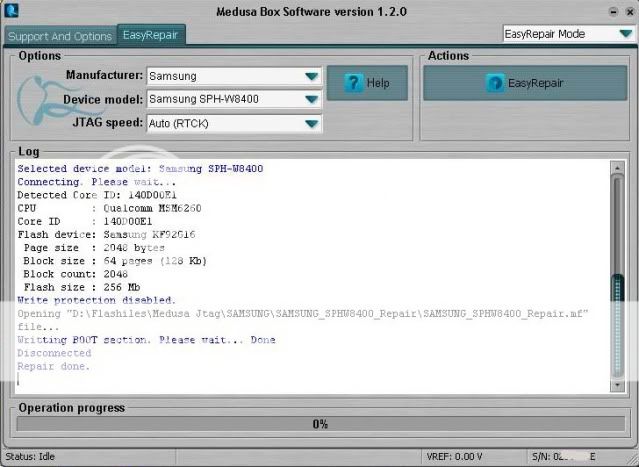Click log line with CPU Qualcomm MSM6260
Viewport: 639px width, 467px height.
point(109,208)
